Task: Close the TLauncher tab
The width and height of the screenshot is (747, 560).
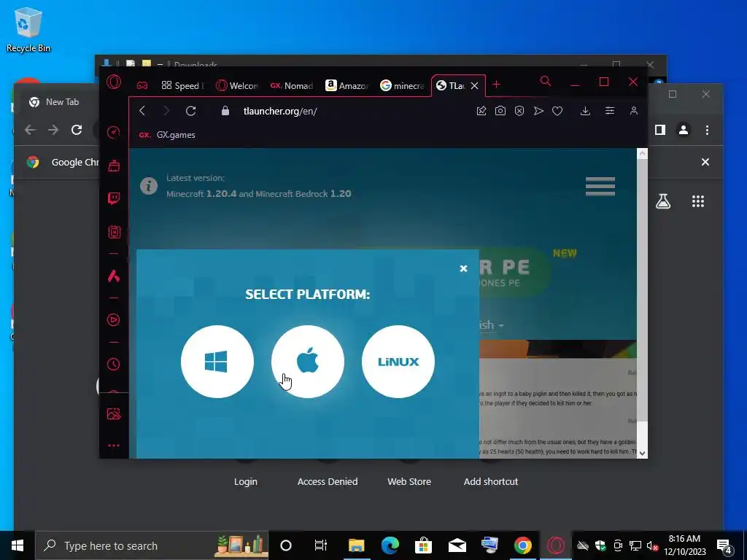Action: pos(474,86)
